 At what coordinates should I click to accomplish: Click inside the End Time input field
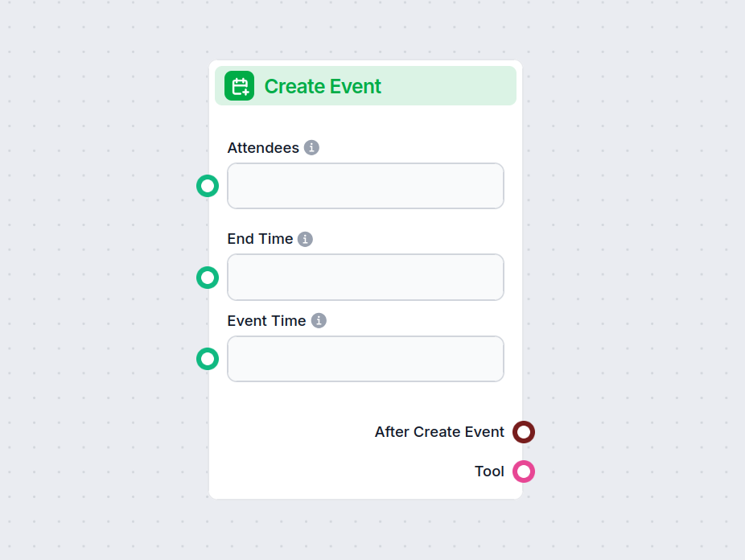tap(365, 277)
